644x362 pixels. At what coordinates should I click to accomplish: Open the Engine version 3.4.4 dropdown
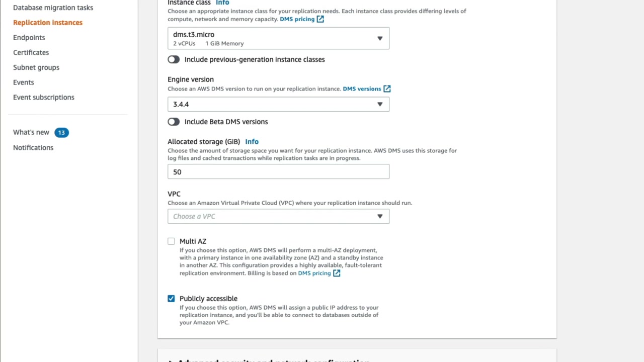(x=278, y=104)
